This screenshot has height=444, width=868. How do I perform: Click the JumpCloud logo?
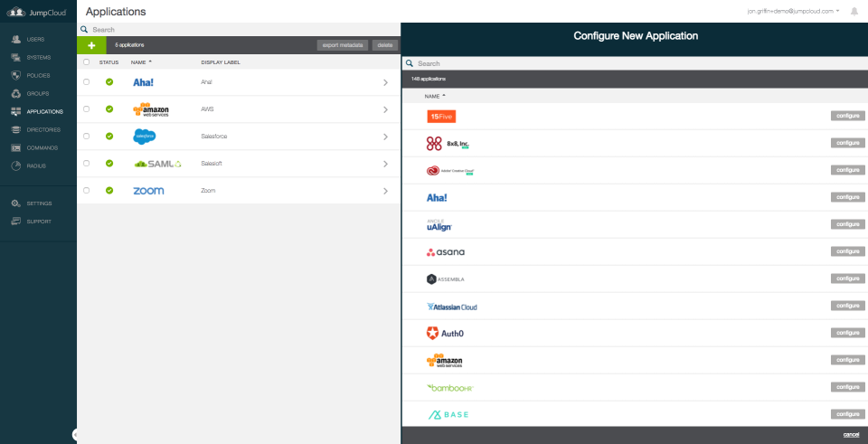[38, 12]
